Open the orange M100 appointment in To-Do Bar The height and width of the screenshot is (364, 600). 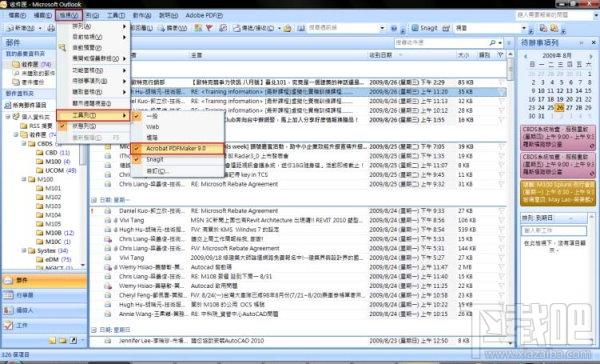point(558,193)
